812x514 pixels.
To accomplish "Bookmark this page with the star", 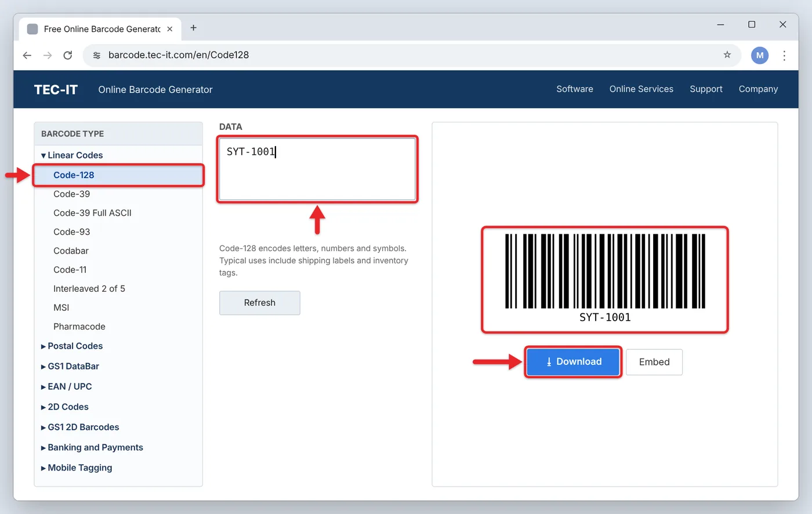I will pyautogui.click(x=727, y=55).
